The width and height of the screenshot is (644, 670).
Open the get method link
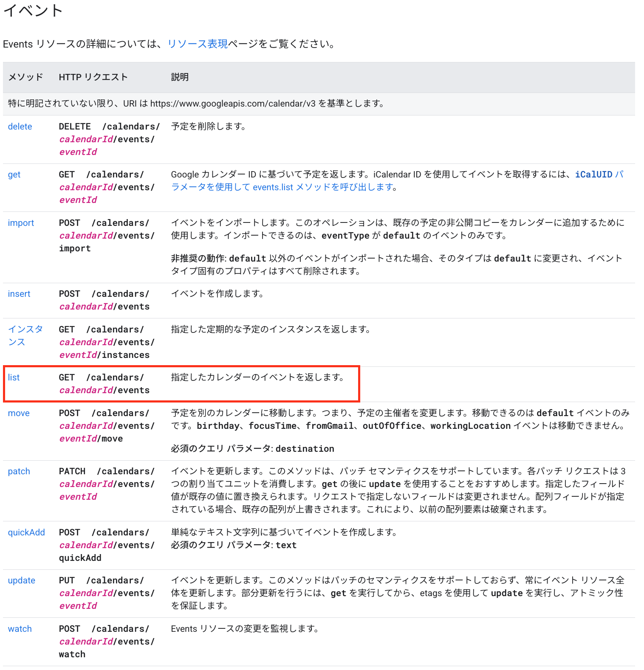click(x=14, y=175)
